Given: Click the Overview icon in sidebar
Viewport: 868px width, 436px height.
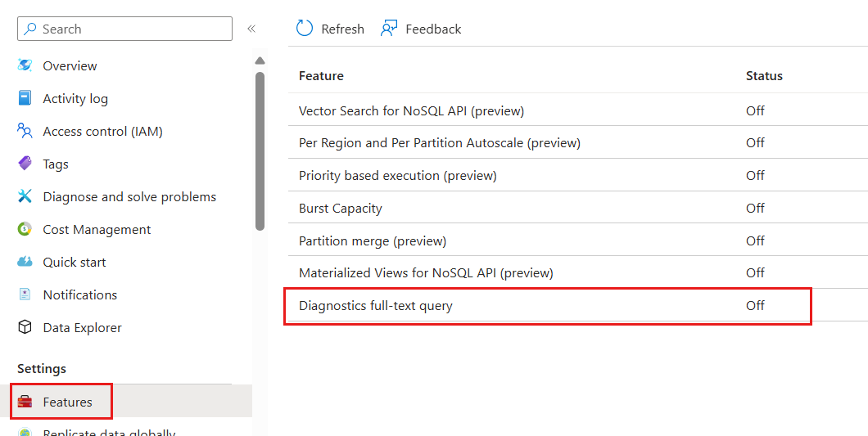Looking at the screenshot, I should (25, 65).
